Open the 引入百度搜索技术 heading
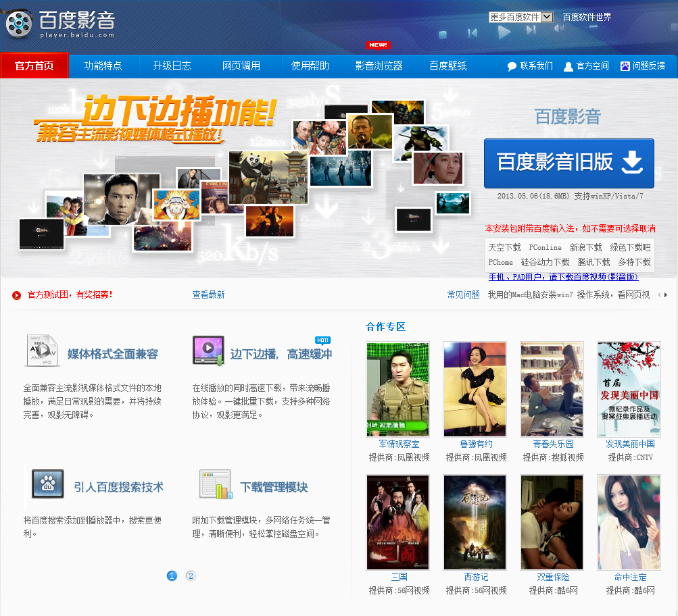 click(x=118, y=487)
